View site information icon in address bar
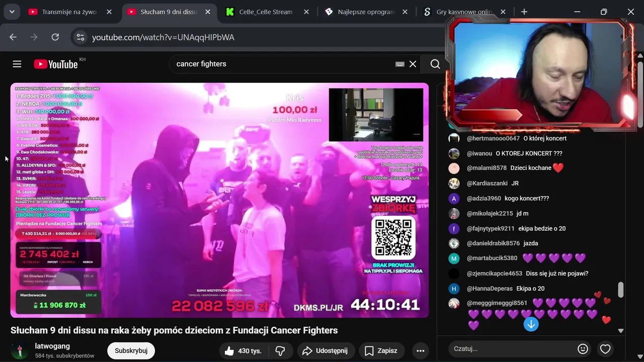644x362 pixels. coord(80,37)
